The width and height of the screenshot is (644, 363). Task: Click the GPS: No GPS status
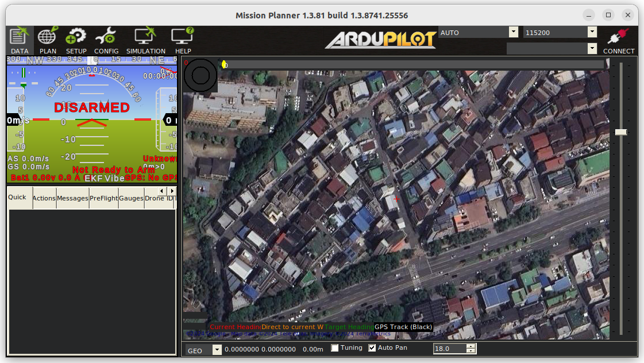tap(151, 178)
